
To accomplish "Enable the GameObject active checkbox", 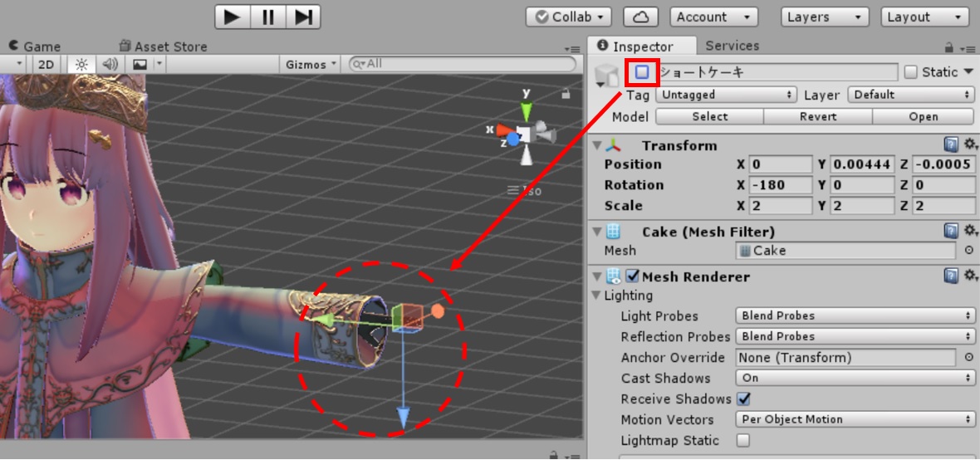I will pyautogui.click(x=642, y=72).
